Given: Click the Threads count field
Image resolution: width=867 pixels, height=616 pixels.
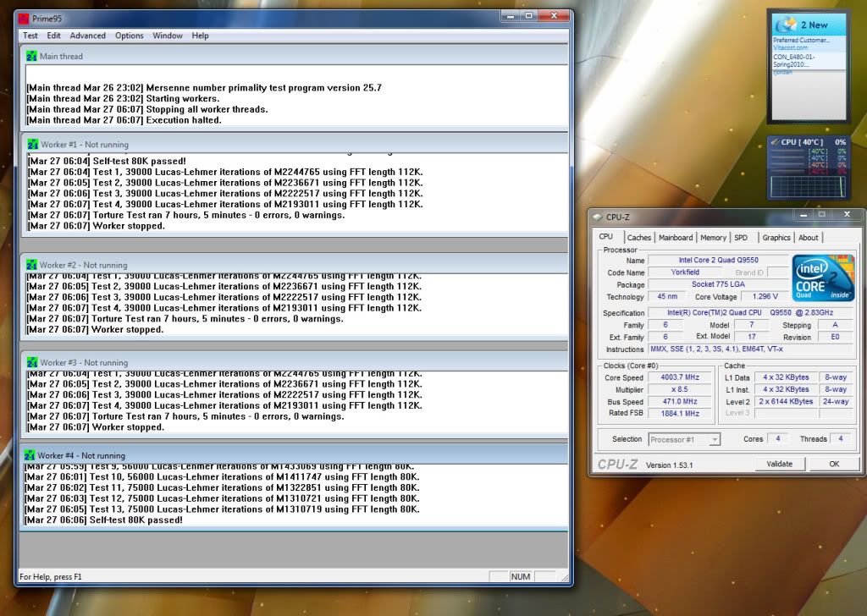Looking at the screenshot, I should click(x=841, y=438).
